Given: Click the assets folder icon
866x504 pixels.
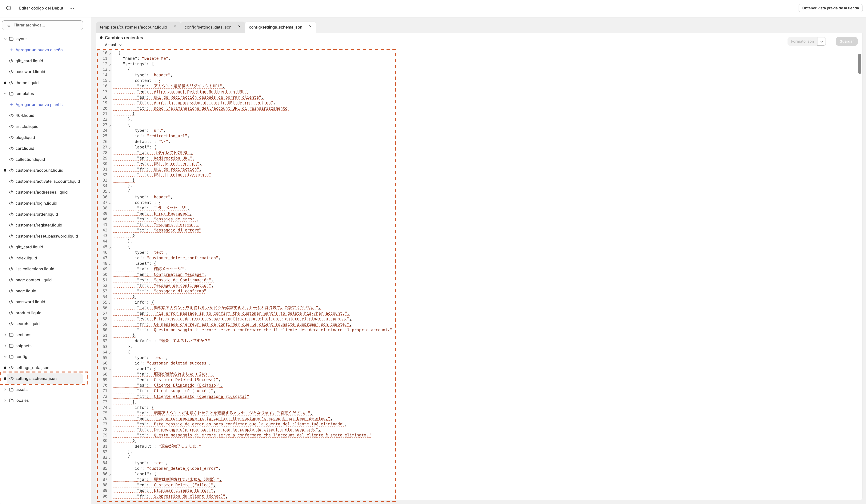Looking at the screenshot, I should (x=11, y=390).
